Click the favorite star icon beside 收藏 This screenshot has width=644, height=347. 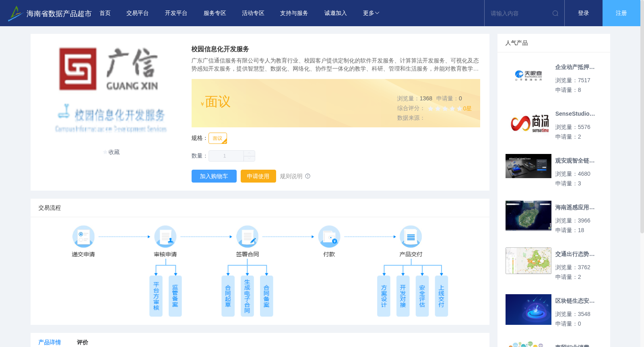coord(105,152)
